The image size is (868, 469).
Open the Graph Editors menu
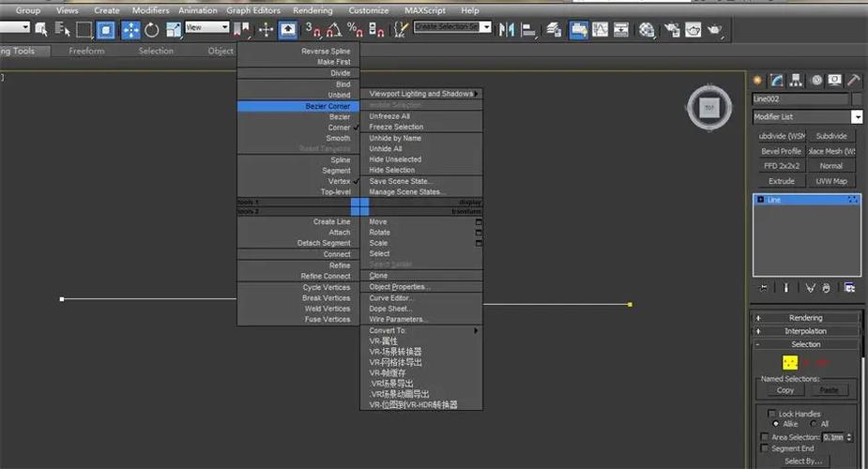tap(253, 10)
